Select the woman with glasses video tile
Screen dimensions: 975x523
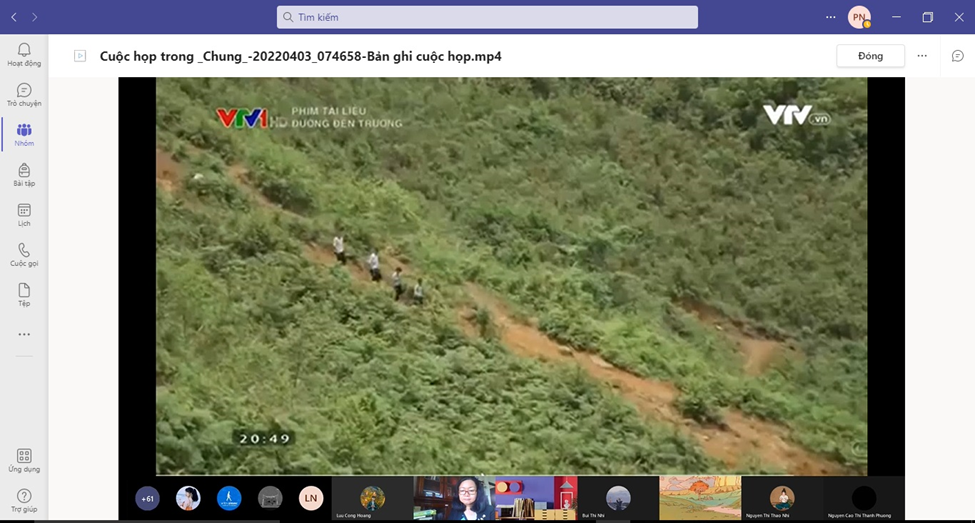coord(454,498)
